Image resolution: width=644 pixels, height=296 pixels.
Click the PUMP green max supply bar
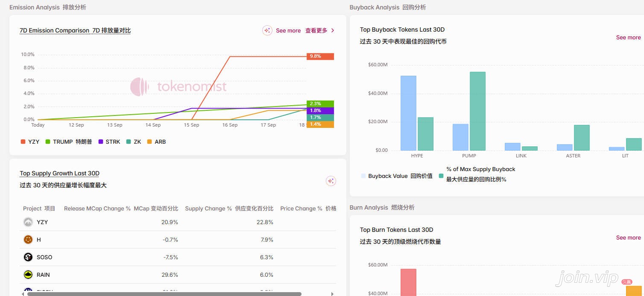(x=477, y=111)
